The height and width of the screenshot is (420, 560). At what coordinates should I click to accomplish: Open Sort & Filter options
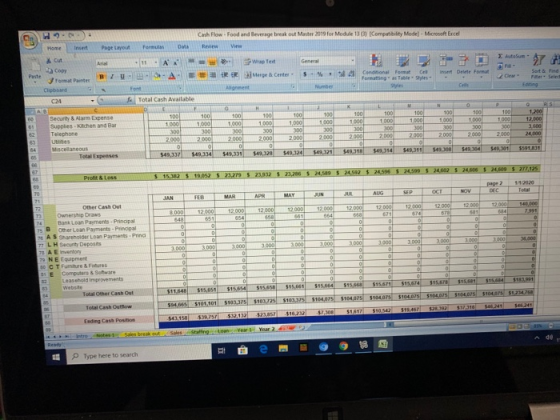pyautogui.click(x=538, y=66)
